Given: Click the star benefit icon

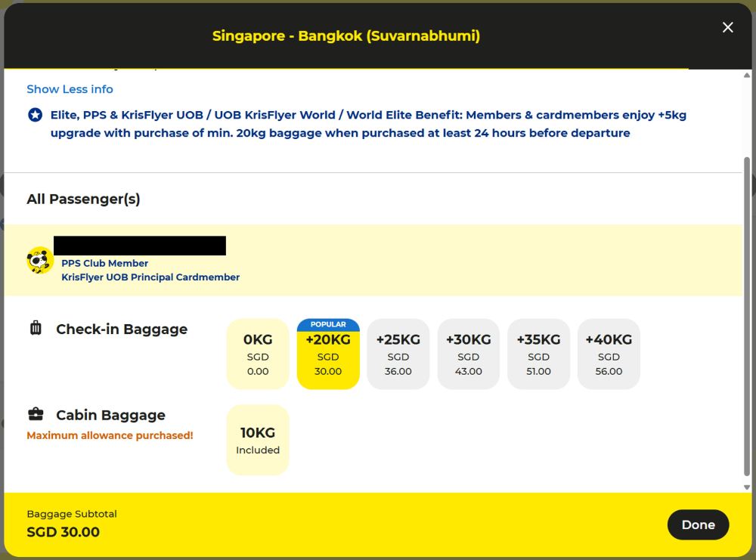Looking at the screenshot, I should click(35, 116).
